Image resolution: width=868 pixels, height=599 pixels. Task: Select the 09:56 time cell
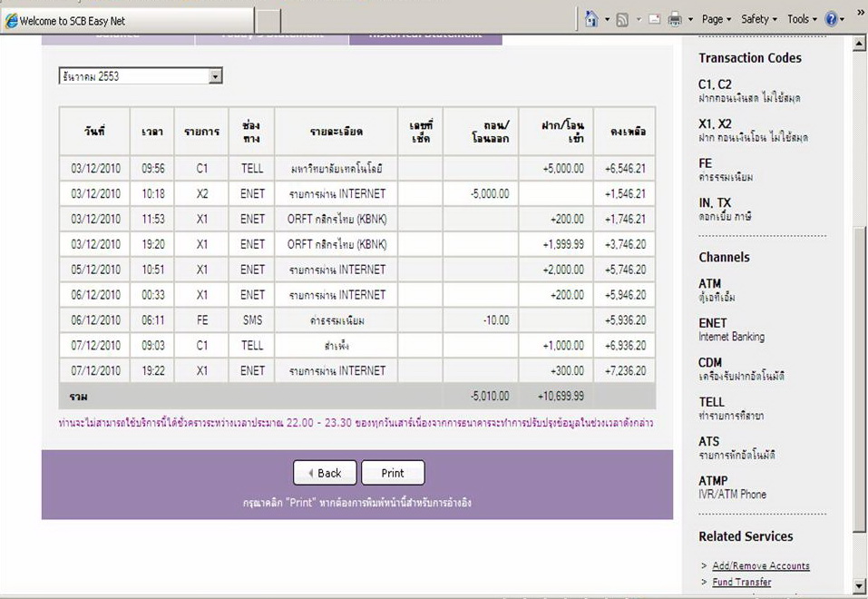(x=152, y=169)
